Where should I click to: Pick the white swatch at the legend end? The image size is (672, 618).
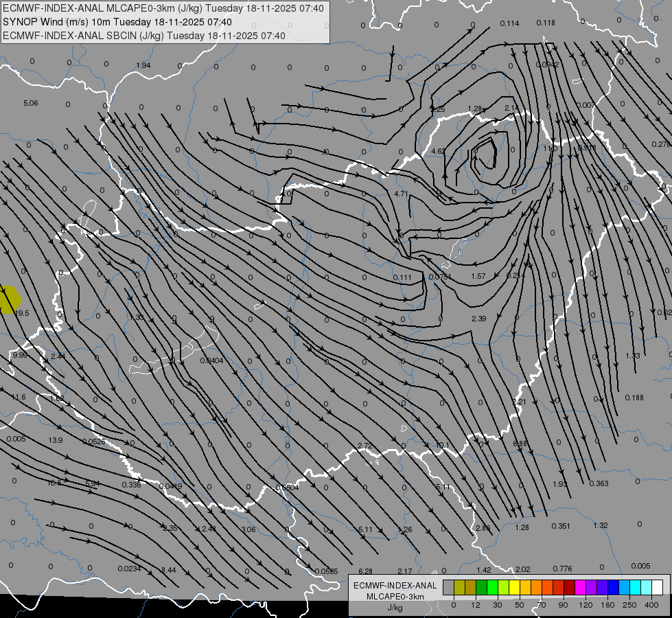tap(658, 587)
